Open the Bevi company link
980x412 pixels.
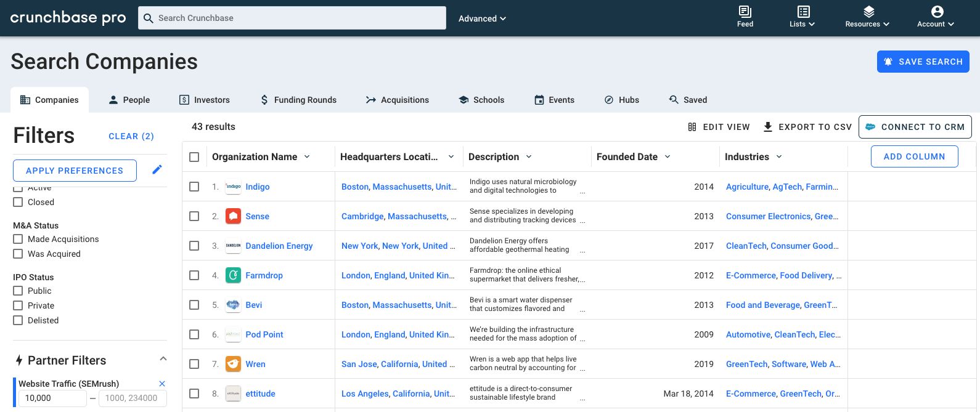point(254,305)
